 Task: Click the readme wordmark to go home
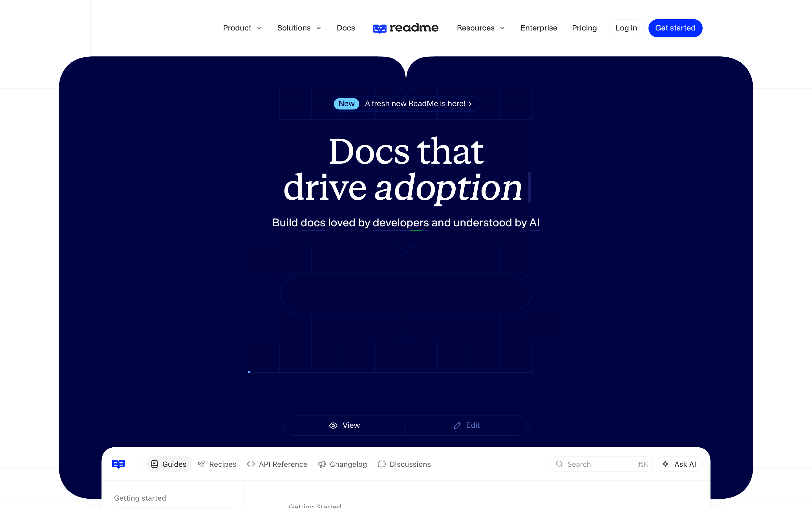(x=414, y=28)
